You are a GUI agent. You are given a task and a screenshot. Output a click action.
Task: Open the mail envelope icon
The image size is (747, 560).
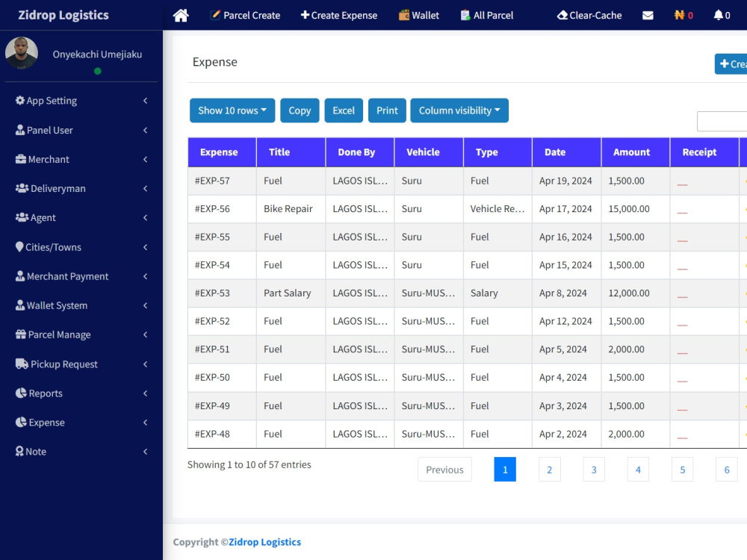(x=648, y=15)
